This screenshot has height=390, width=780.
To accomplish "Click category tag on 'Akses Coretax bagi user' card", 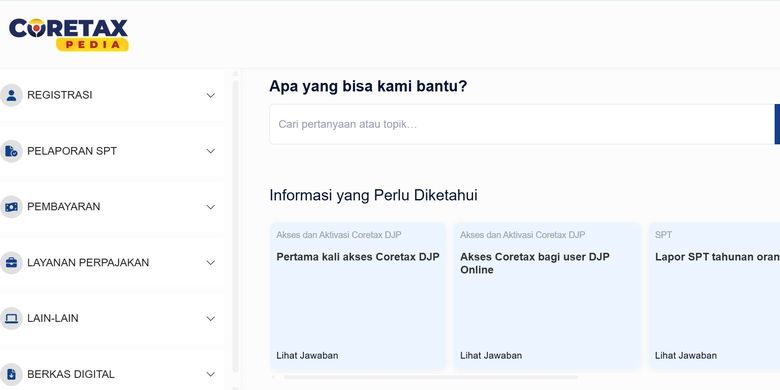I will [x=522, y=235].
